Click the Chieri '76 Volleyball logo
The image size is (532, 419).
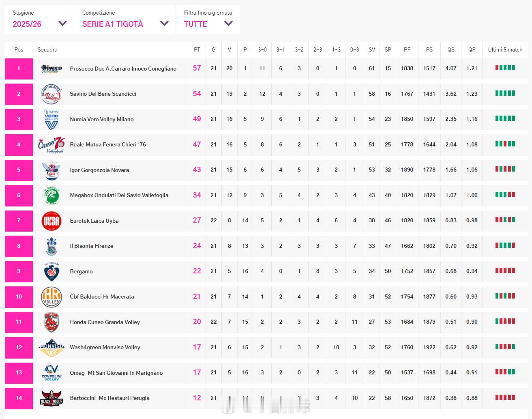point(51,144)
